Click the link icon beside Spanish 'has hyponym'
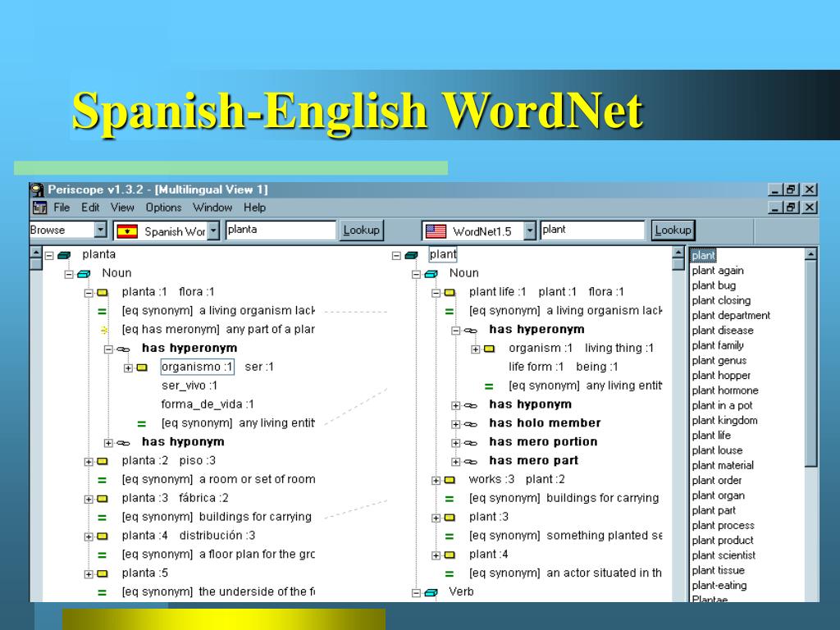 [x=123, y=443]
